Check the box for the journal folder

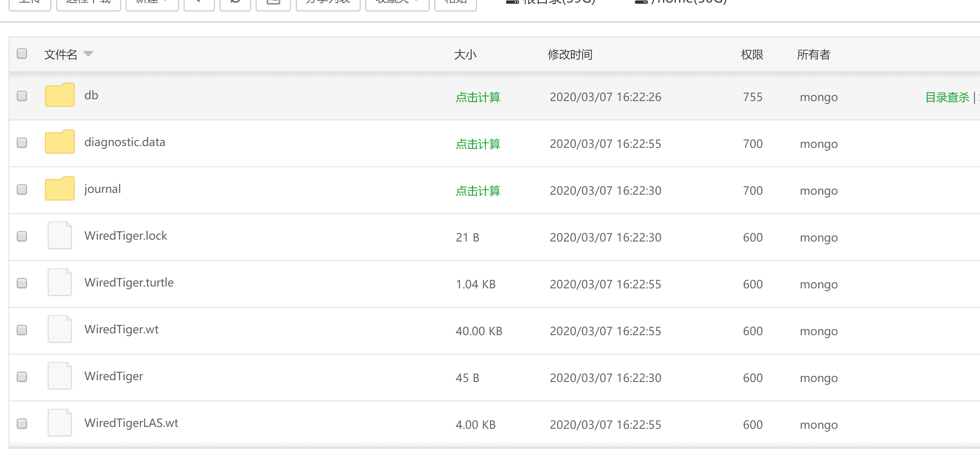(22, 190)
